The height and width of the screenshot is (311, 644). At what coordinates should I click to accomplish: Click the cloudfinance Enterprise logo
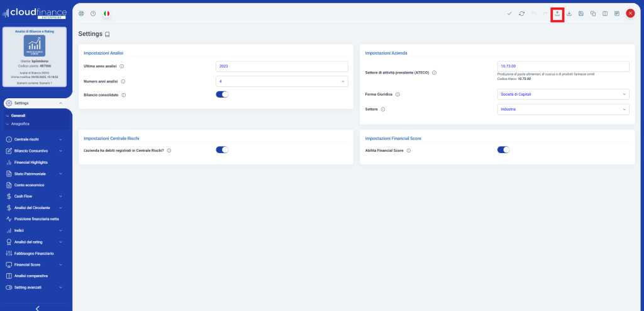tap(35, 14)
